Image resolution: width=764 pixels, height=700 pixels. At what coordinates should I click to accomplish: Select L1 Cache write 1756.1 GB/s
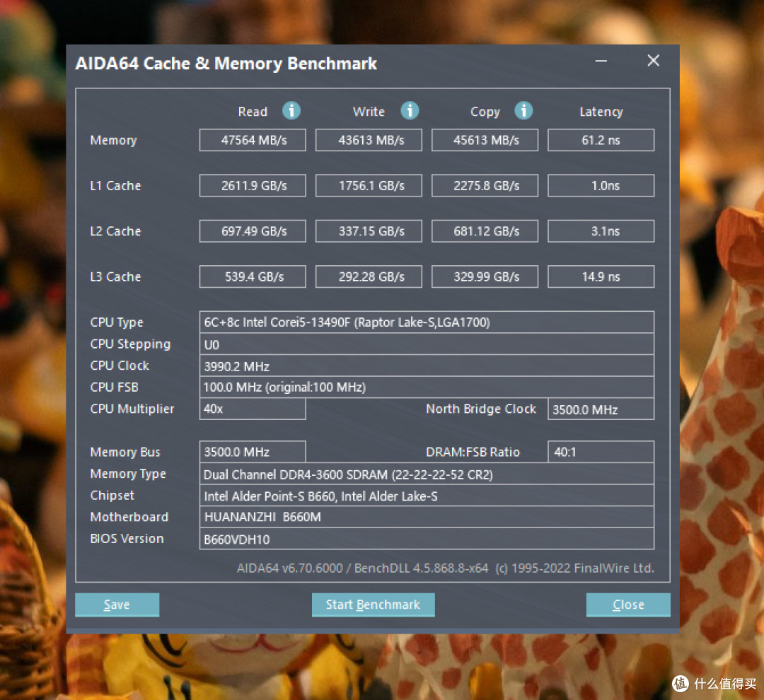click(369, 185)
